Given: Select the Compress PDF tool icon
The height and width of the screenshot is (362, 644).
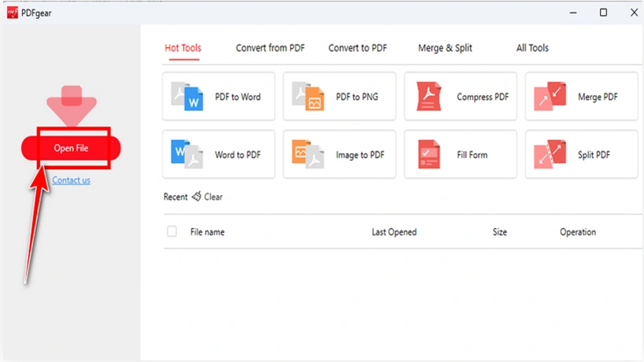Looking at the screenshot, I should point(429,97).
